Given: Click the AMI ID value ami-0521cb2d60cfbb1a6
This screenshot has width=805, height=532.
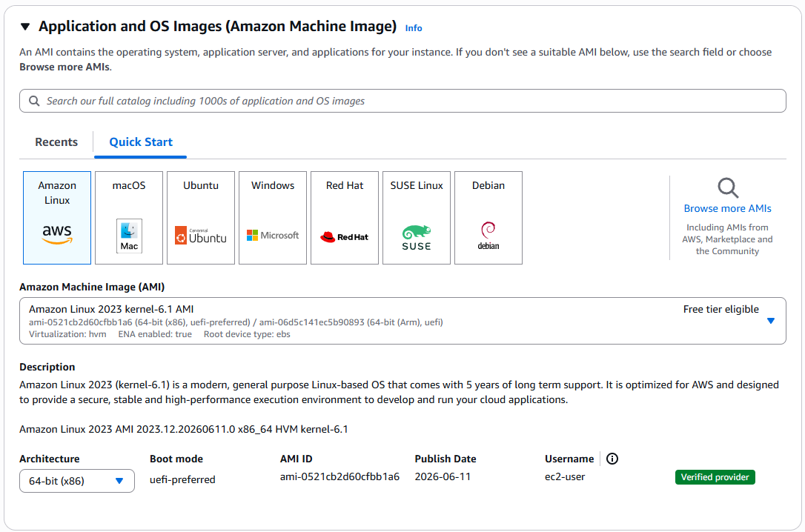Looking at the screenshot, I should tap(339, 476).
